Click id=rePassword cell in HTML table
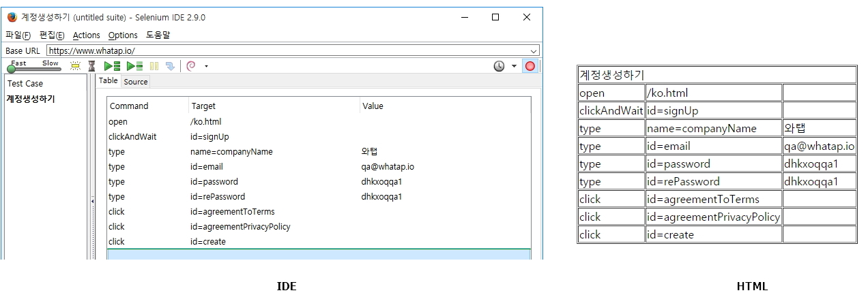Screen dimensions: 868x295 click(x=714, y=181)
